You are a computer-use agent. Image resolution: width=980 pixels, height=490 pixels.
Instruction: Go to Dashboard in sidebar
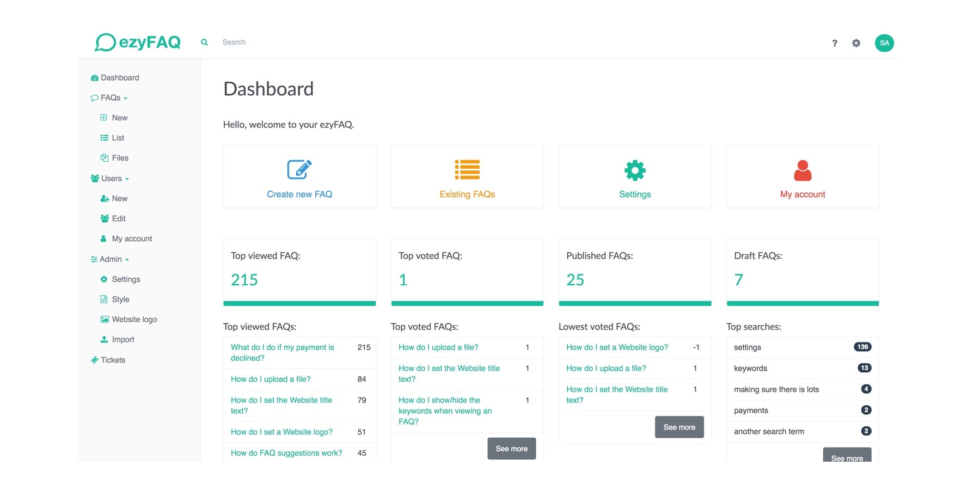(x=115, y=78)
